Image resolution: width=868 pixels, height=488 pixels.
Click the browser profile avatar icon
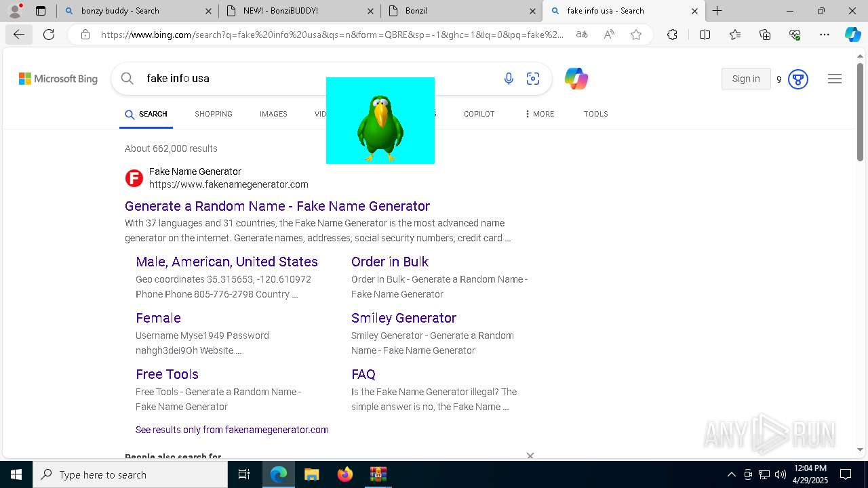14,11
